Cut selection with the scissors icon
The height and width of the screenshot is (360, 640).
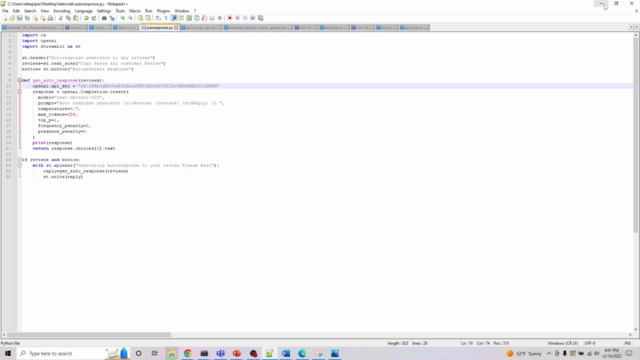point(60,18)
